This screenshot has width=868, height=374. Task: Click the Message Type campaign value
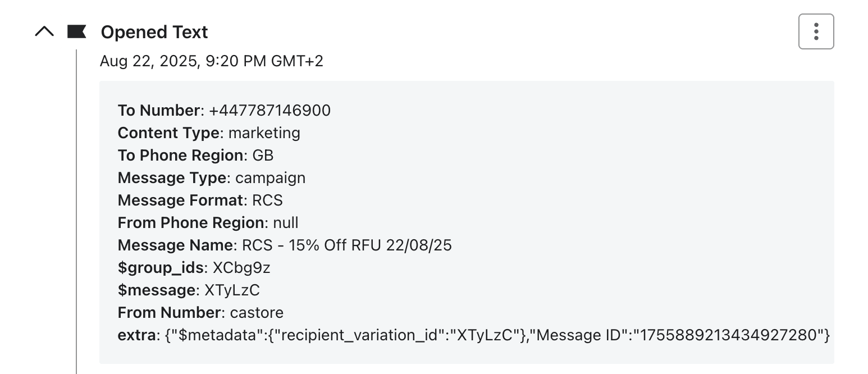click(270, 178)
